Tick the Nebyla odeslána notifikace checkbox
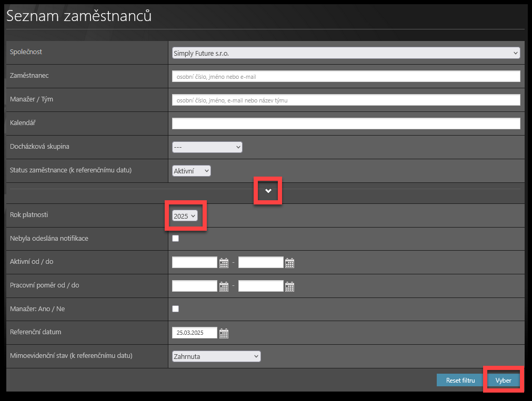 coord(176,239)
